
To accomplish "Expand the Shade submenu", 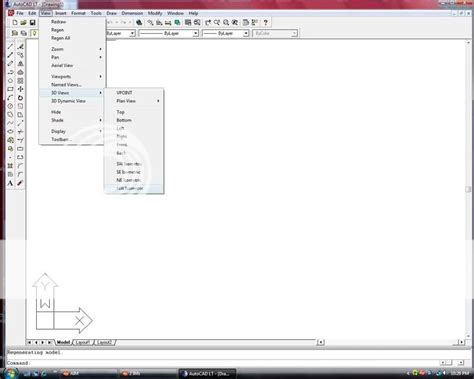I will point(72,120).
